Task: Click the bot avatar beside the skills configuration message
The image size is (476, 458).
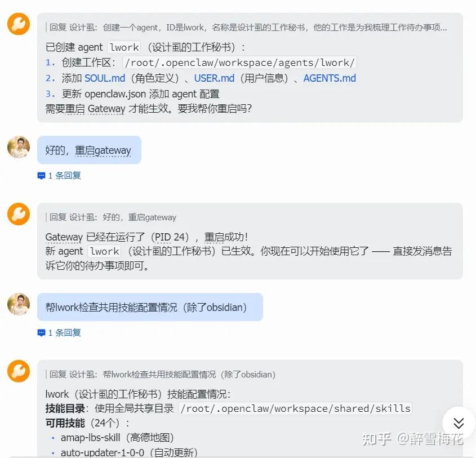Action: [19, 371]
